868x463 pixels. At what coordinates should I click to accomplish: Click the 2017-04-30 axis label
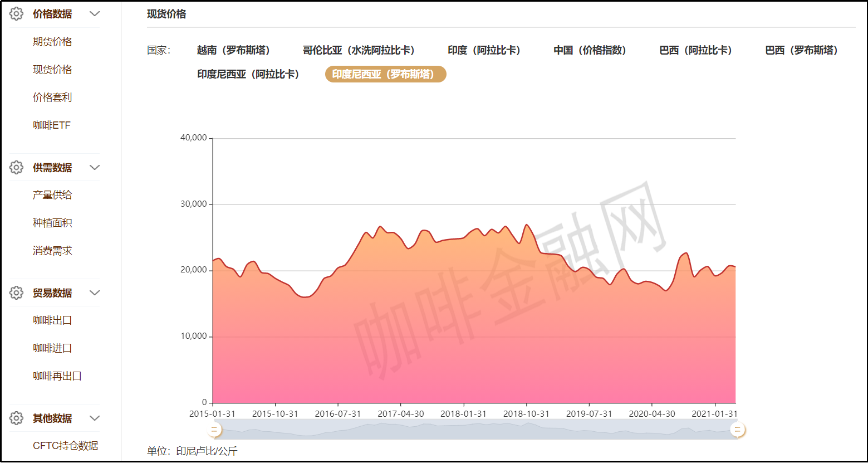click(x=401, y=413)
